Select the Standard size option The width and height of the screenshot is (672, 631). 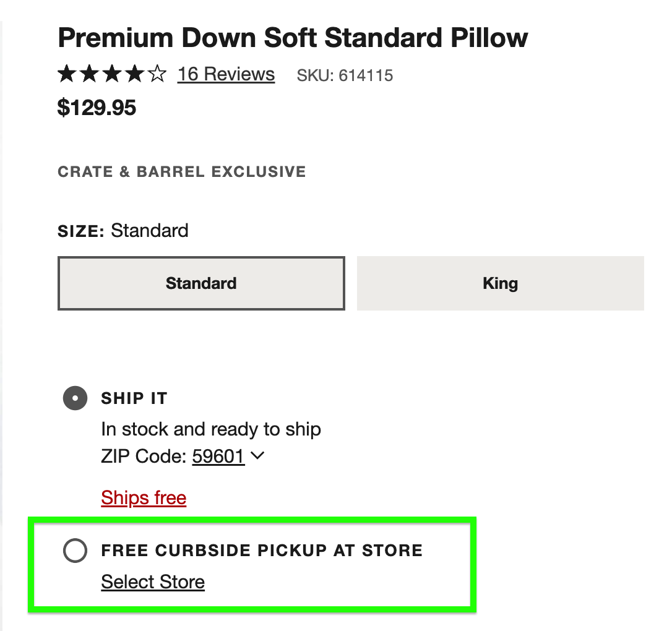[201, 283]
